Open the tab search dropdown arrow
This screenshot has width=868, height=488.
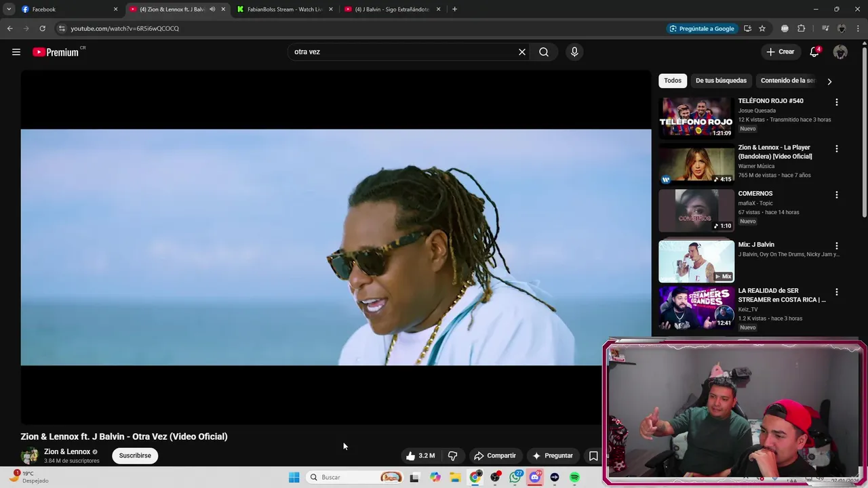(x=9, y=9)
